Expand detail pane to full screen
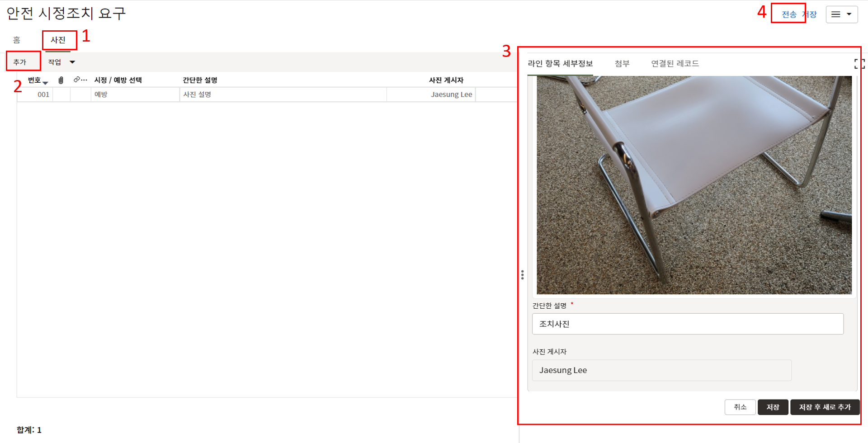The width and height of the screenshot is (868, 443). (x=859, y=64)
